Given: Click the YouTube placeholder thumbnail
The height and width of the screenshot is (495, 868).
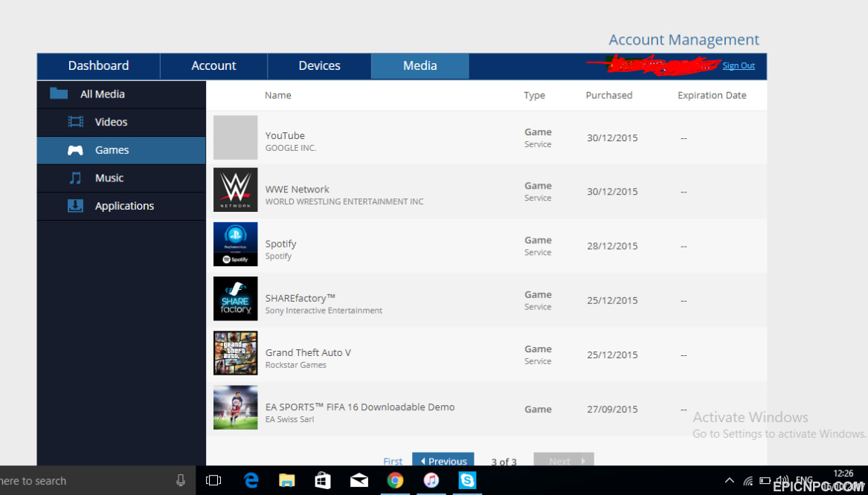Looking at the screenshot, I should [x=235, y=137].
